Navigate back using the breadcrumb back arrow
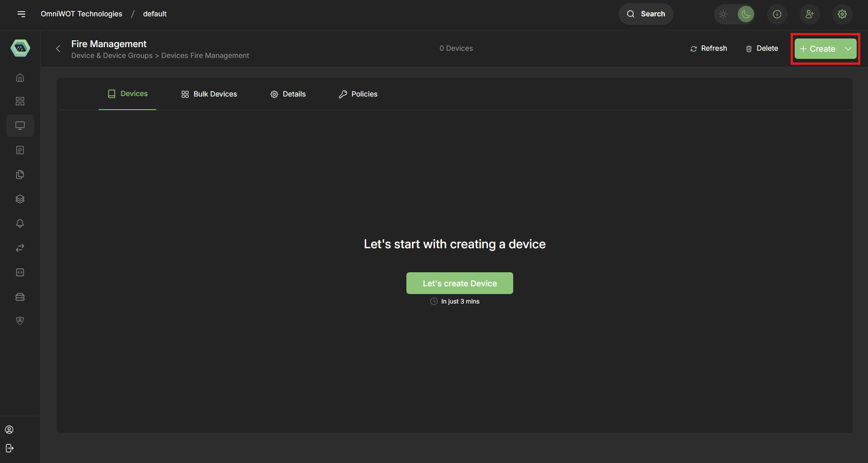 58,48
